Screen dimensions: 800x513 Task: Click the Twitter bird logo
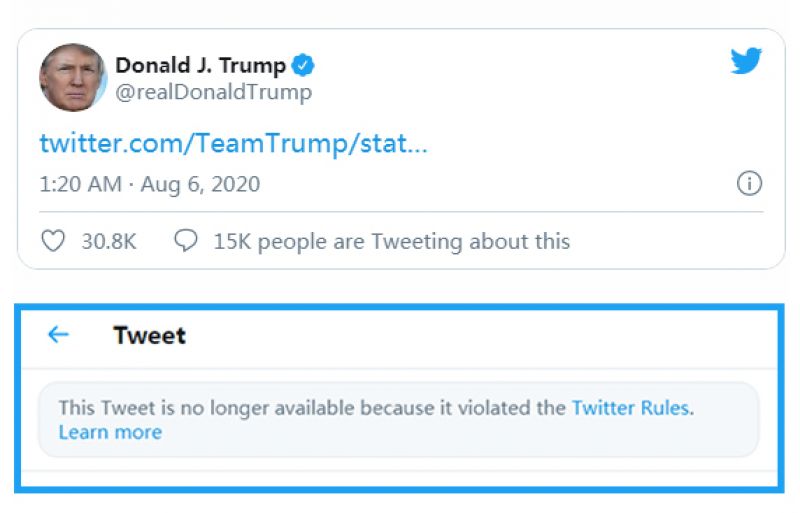pyautogui.click(x=746, y=62)
